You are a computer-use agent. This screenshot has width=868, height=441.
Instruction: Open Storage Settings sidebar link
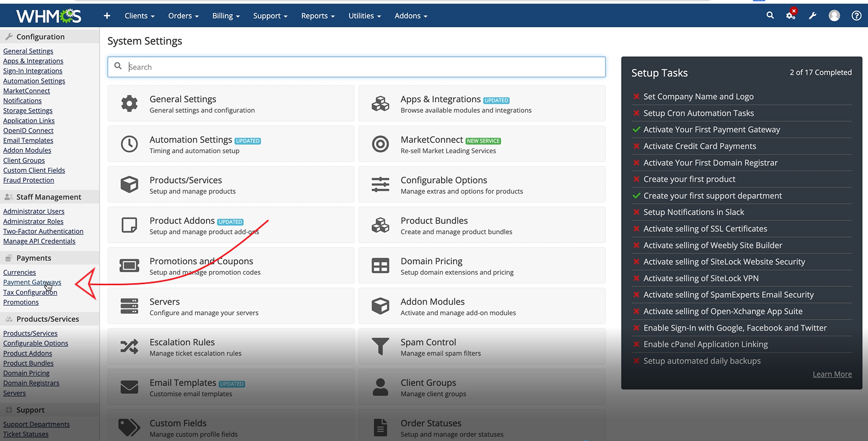28,111
